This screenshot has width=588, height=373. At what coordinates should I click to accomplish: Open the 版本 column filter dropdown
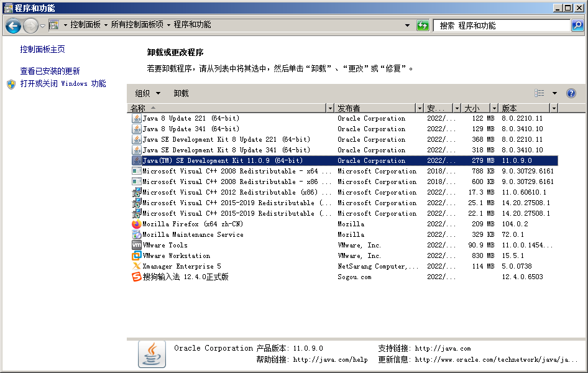(554, 108)
